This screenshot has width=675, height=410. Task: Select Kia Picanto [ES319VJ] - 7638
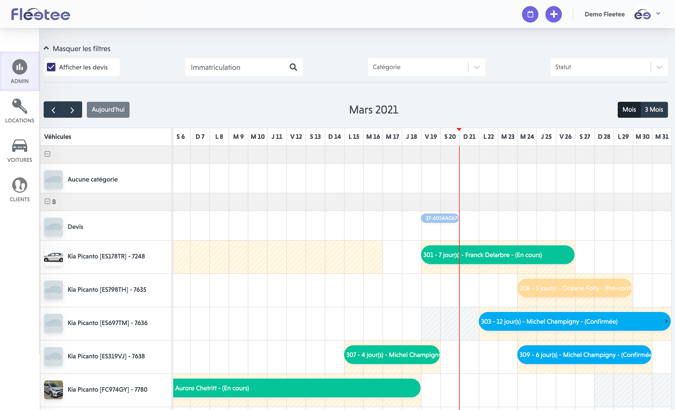[x=106, y=356]
